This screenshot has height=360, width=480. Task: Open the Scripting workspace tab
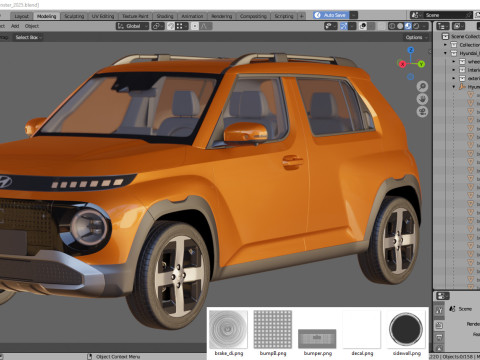click(284, 16)
